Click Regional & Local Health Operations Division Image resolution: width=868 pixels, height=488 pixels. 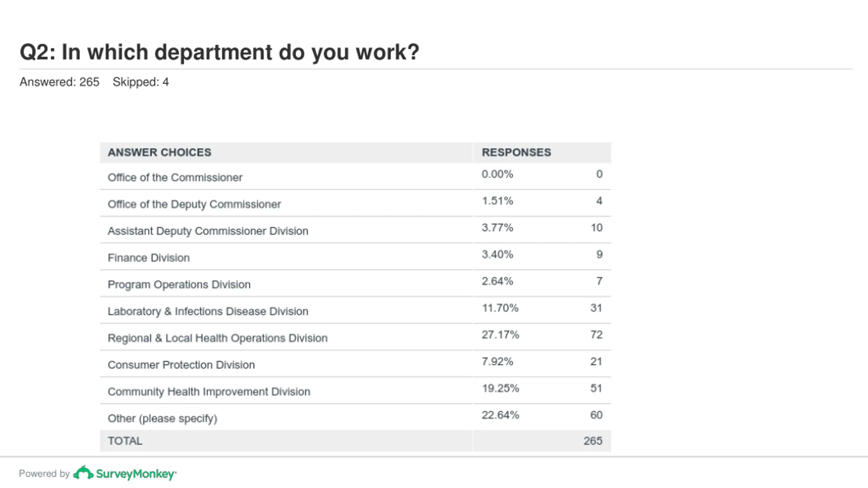tap(218, 338)
